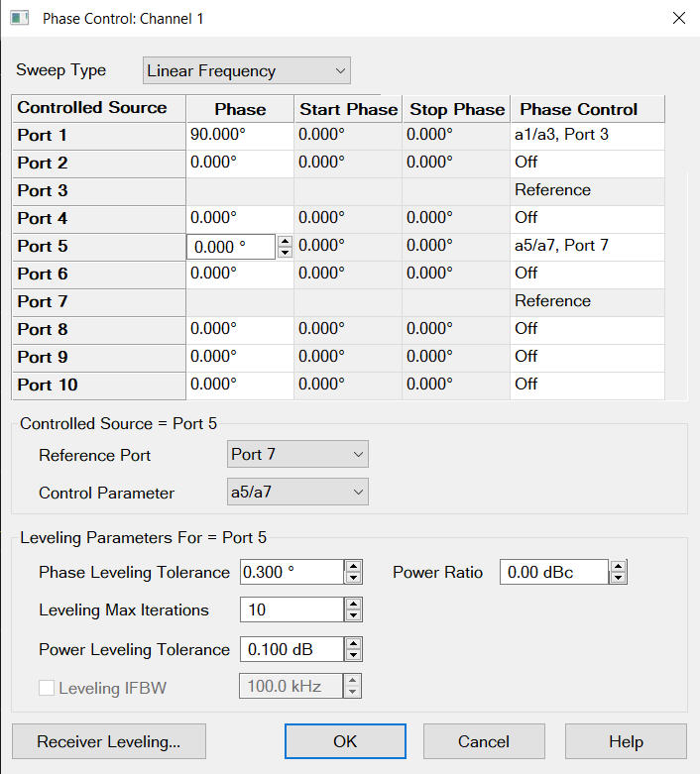Decrease Port 5 phase with down arrow
Viewport: 700px width, 774px height.
pos(285,253)
